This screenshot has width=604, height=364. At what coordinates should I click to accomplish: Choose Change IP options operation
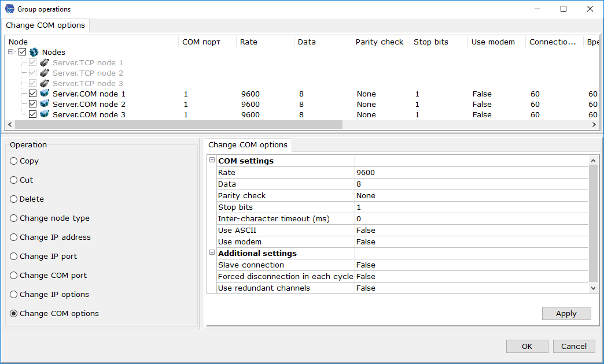coord(14,294)
